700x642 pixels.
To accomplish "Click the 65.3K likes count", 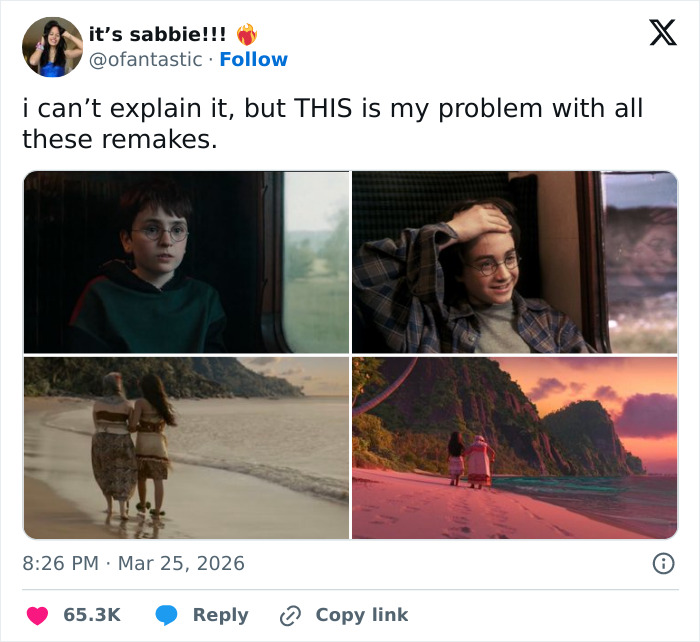I will point(92,615).
